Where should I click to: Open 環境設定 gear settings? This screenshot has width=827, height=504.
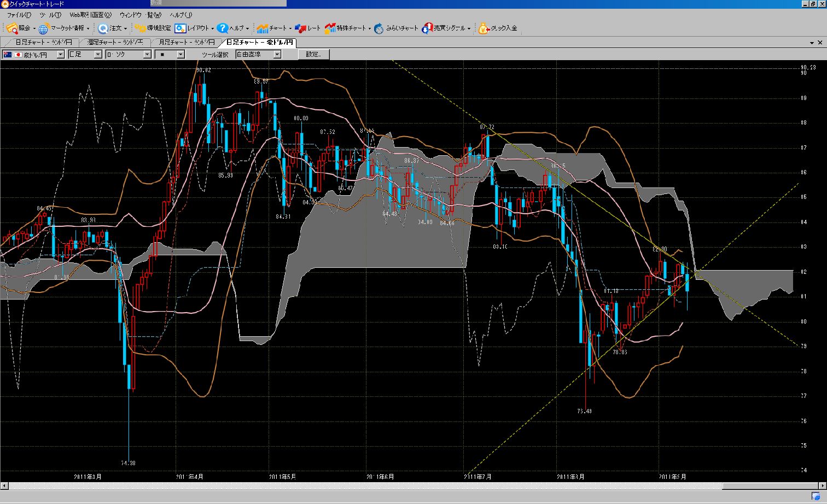pyautogui.click(x=141, y=28)
